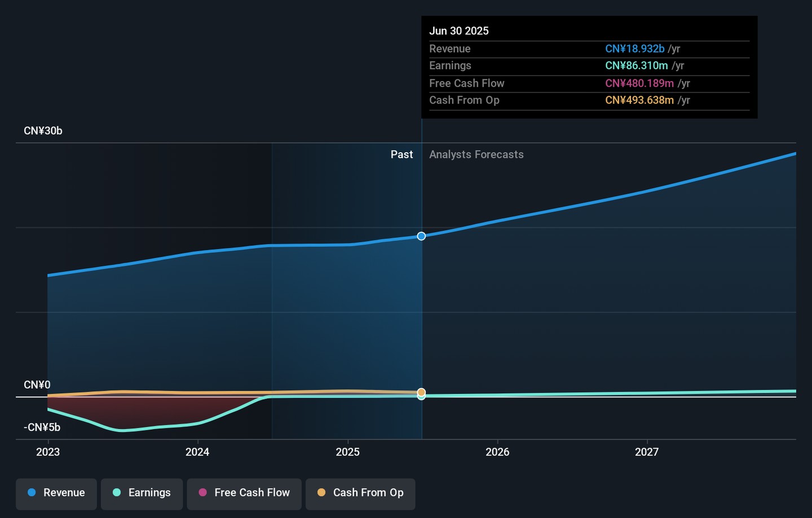Select the 2023 label on the x-axis
The width and height of the screenshot is (812, 518).
(48, 452)
